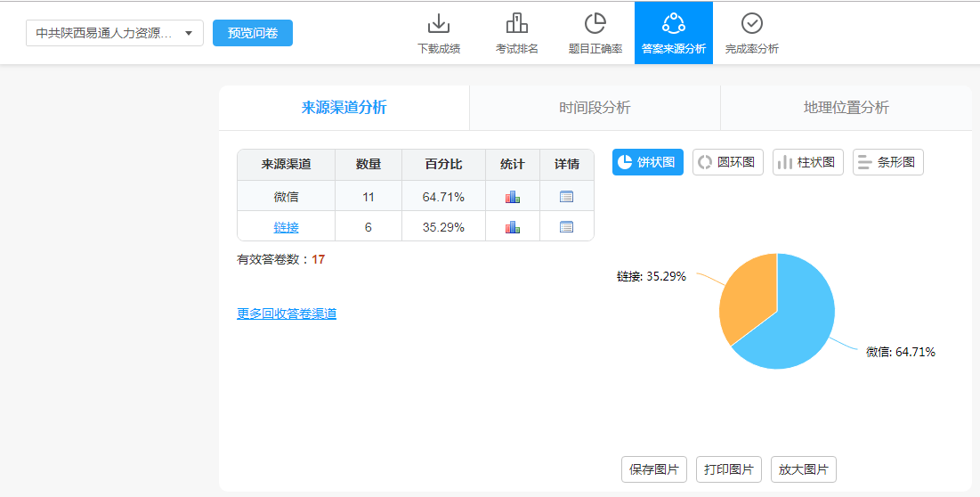This screenshot has height=497, width=980.
Task: Open the 更多回收答卷渠道 link
Action: (x=287, y=314)
